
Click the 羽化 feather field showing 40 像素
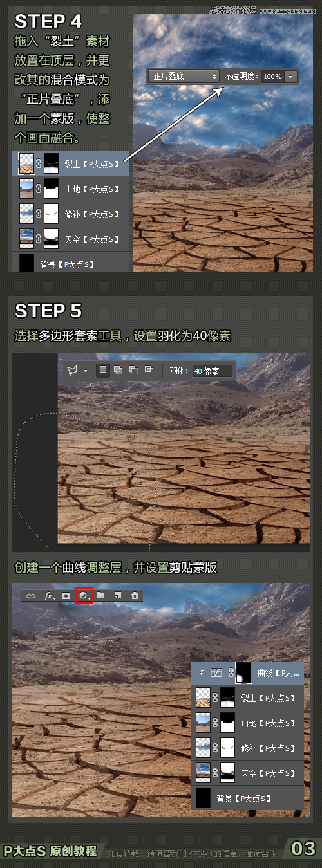tap(212, 371)
